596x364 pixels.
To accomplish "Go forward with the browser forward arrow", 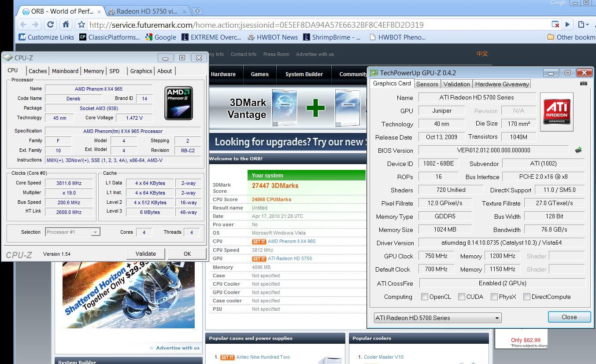I will [x=35, y=25].
